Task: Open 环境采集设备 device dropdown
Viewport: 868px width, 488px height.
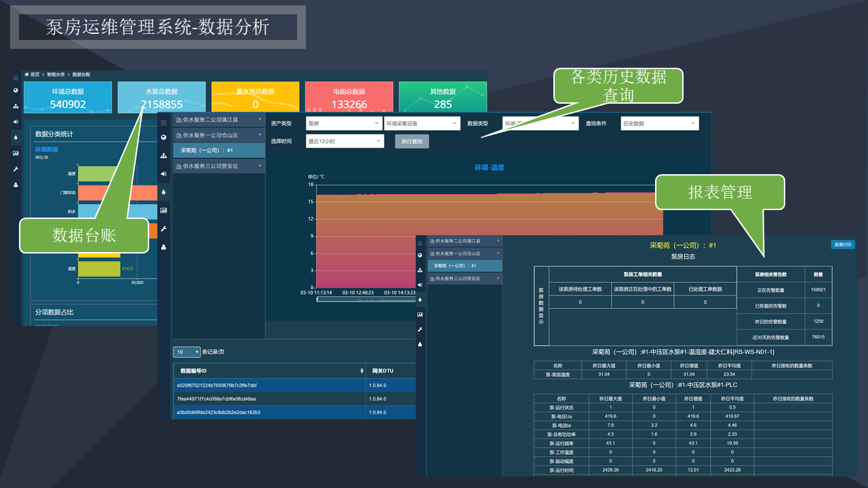Action: point(422,123)
